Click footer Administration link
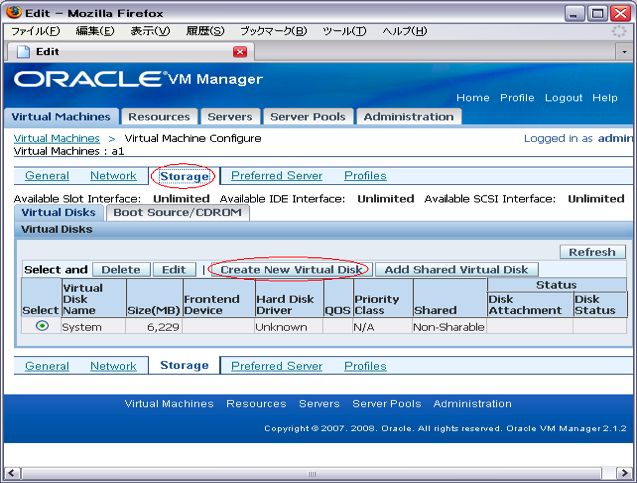637x483 pixels. [x=472, y=404]
